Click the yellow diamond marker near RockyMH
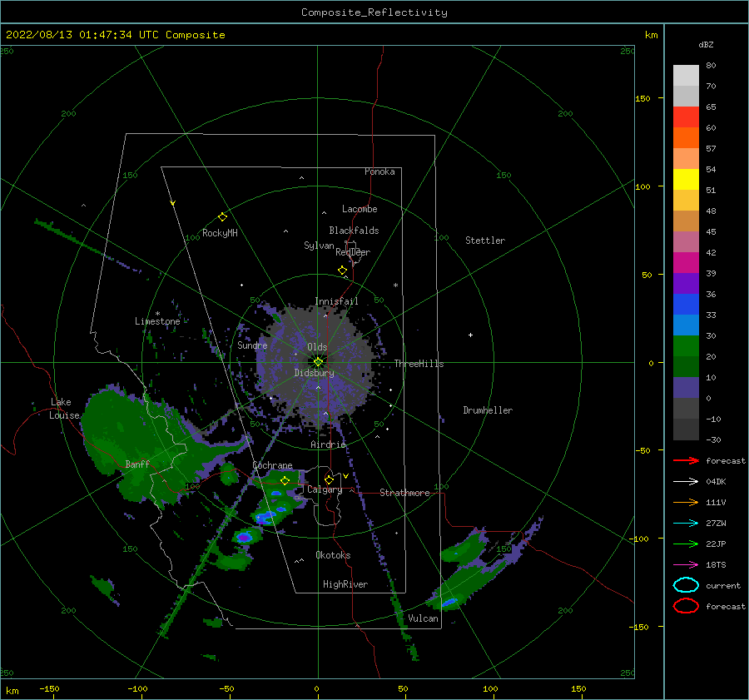 click(x=222, y=217)
